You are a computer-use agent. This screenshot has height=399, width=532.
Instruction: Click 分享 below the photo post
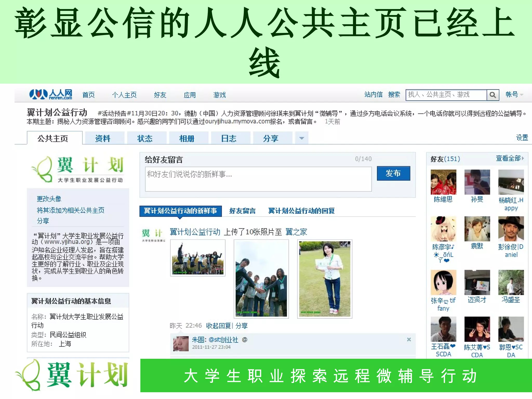[x=242, y=326]
